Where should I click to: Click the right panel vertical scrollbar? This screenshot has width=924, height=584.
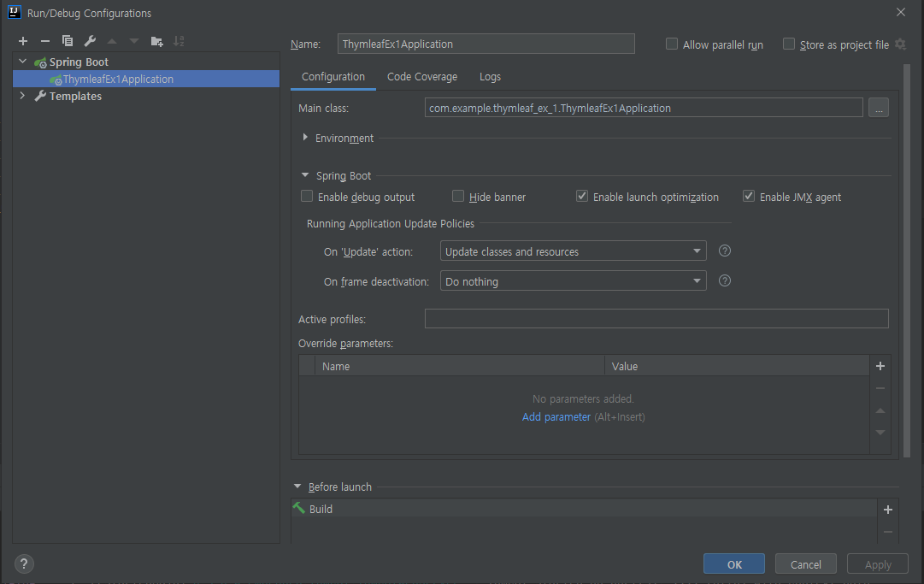coord(907,259)
